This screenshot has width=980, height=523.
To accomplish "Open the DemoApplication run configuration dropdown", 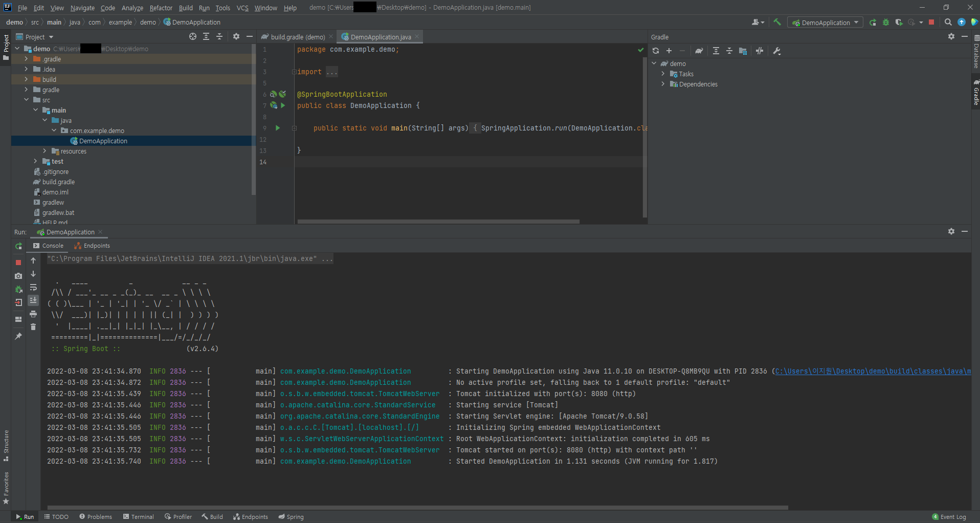I will pos(825,23).
